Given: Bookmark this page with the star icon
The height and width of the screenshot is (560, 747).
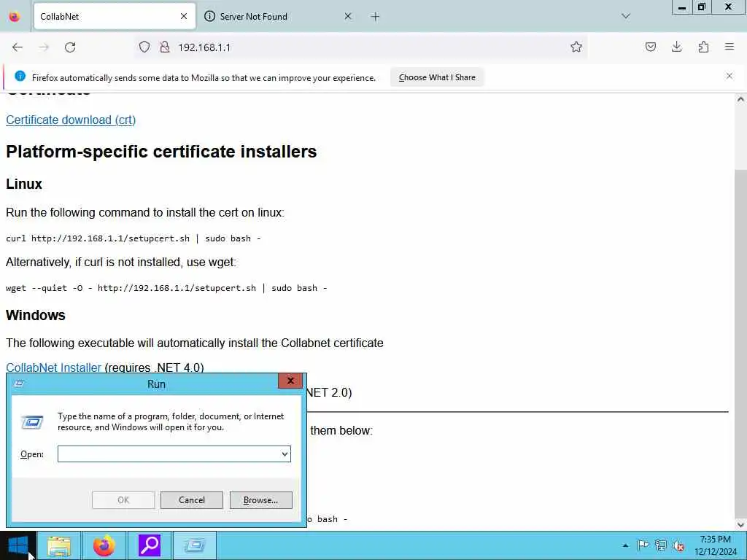Looking at the screenshot, I should [x=576, y=47].
